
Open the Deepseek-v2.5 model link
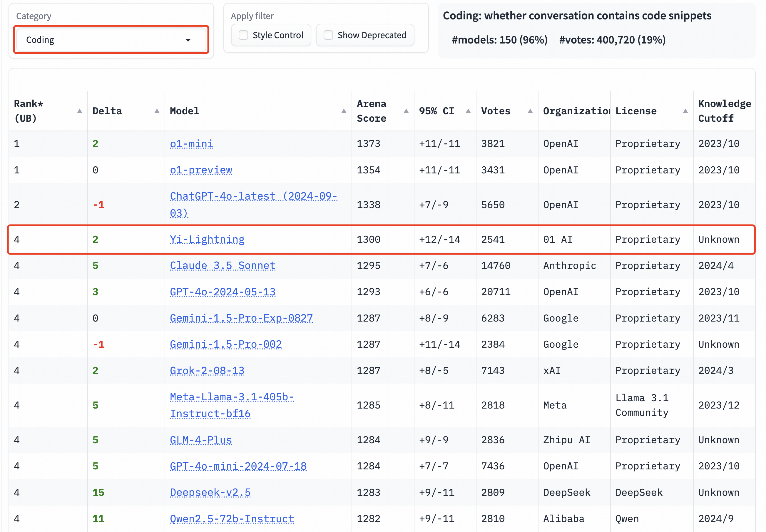pos(210,492)
